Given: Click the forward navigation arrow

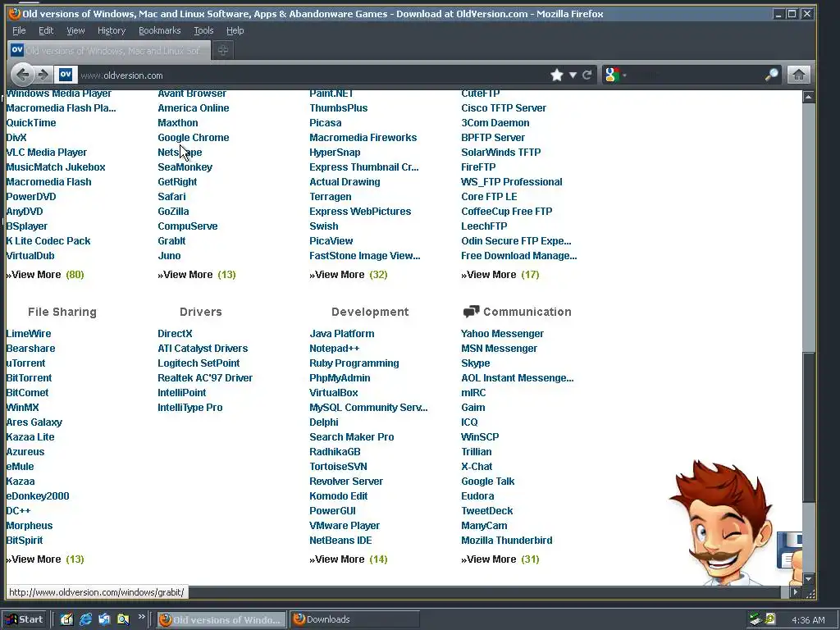Looking at the screenshot, I should tap(44, 75).
